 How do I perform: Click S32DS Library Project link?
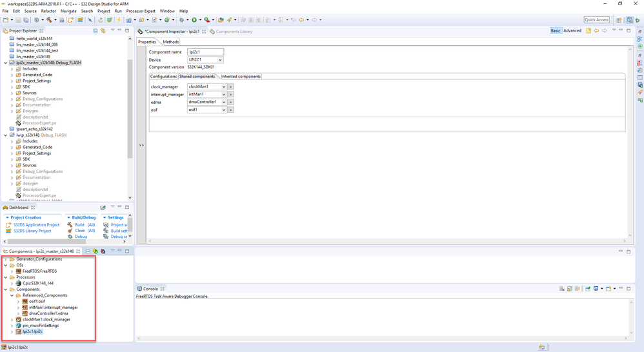[x=32, y=231]
